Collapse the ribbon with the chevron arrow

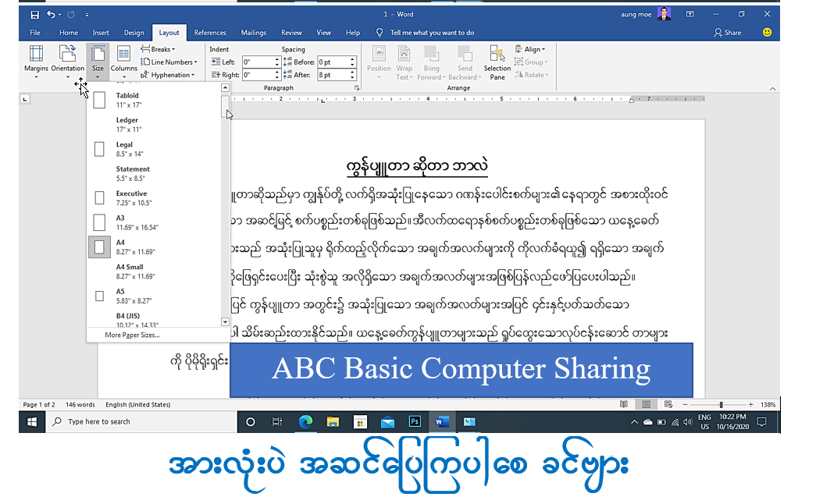pyautogui.click(x=772, y=89)
